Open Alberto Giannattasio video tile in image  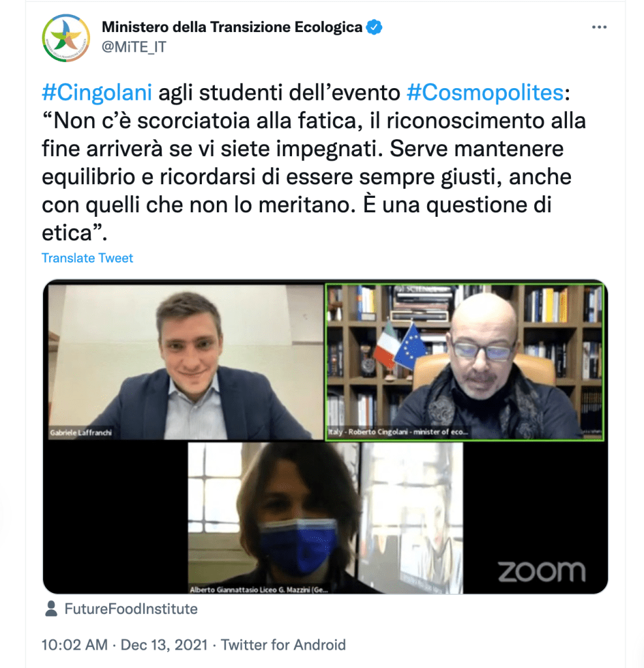[325, 518]
